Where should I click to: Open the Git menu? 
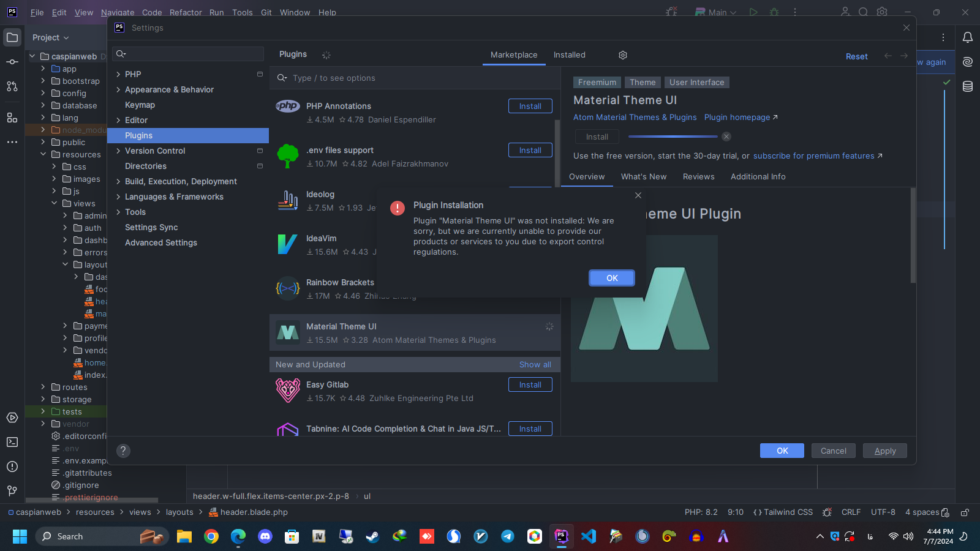coord(266,12)
